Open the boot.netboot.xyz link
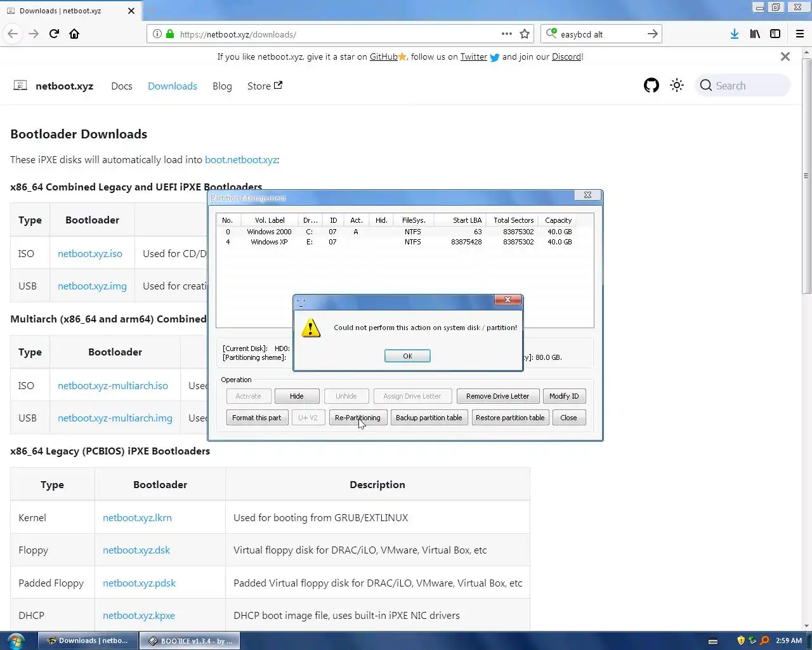 pos(241,159)
